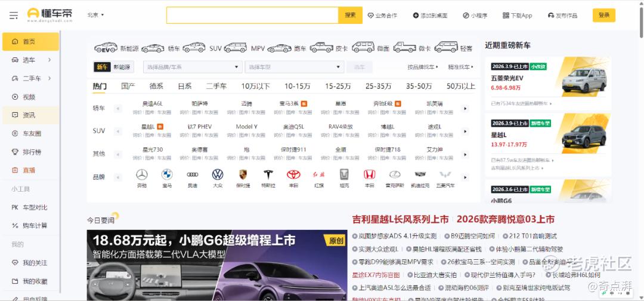Image resolution: width=644 pixels, height=301 pixels.
Task: Expand the 精准找车 menu
Action: coord(460,67)
